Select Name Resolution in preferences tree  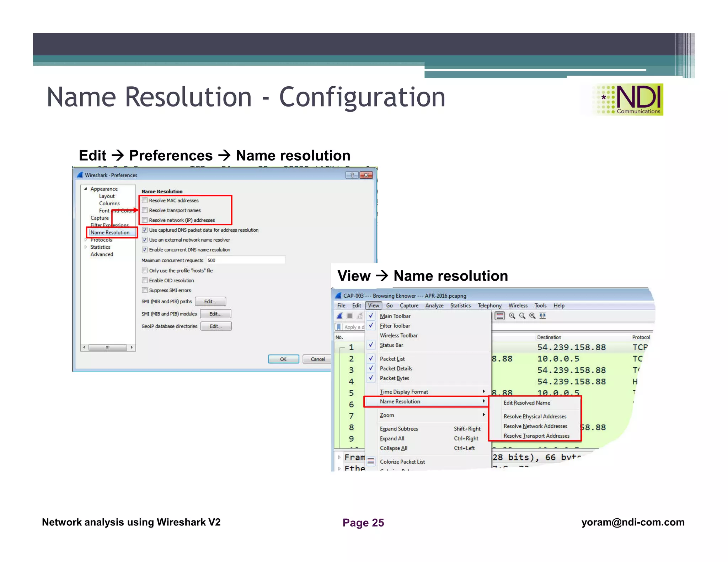(x=110, y=232)
